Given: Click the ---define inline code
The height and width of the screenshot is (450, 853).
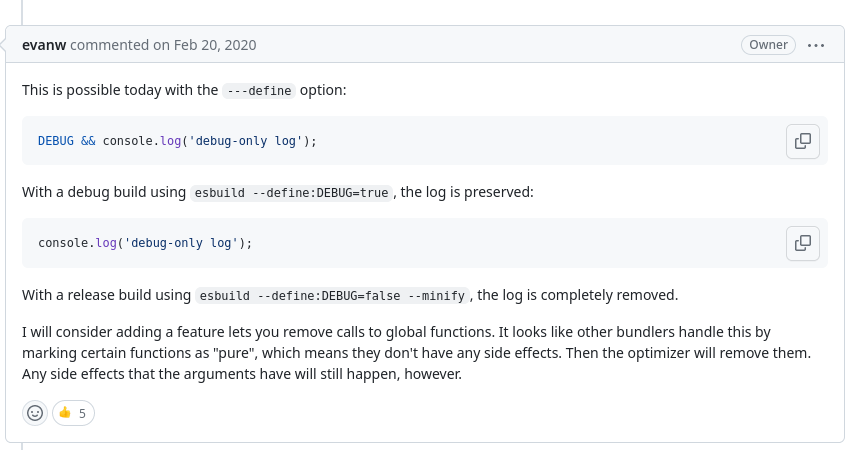Looking at the screenshot, I should point(259,90).
